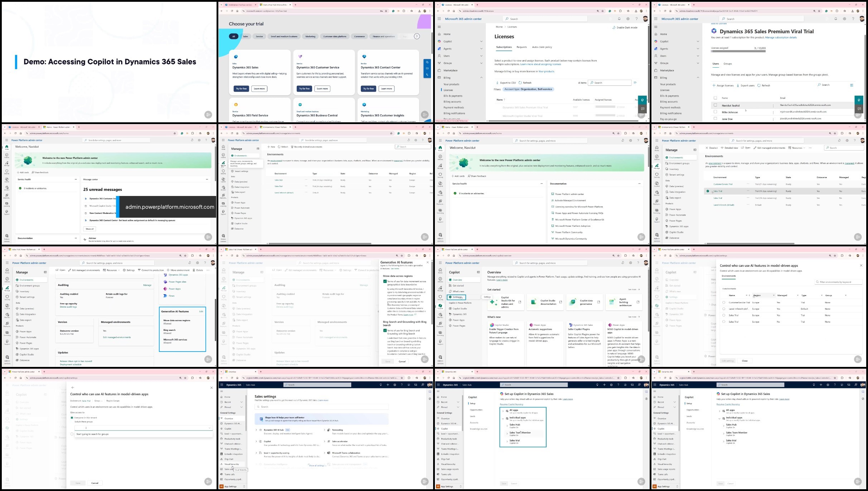Open Resources dropdown on the Deselect toolbar

[x=797, y=148]
